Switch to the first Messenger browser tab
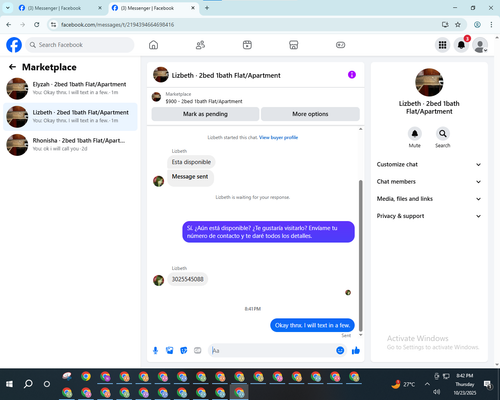 click(60, 8)
